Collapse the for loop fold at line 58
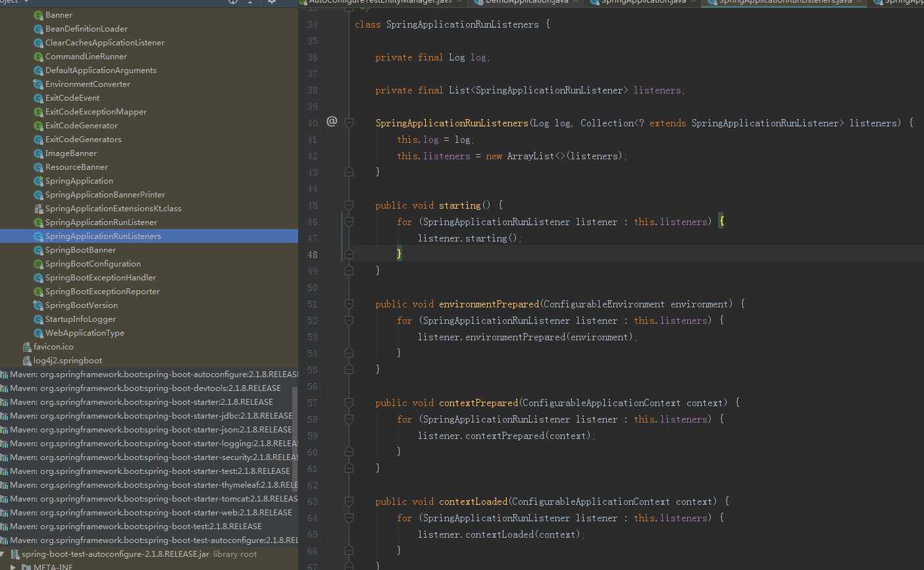 point(349,419)
